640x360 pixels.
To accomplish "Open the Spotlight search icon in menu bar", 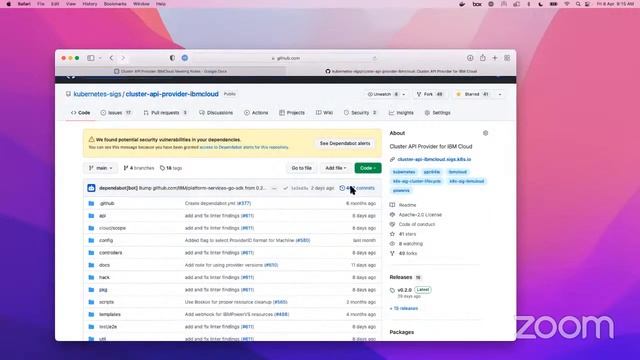I will [578, 4].
